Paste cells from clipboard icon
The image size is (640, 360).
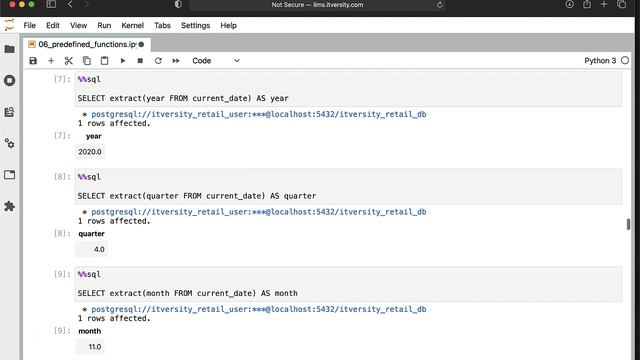pos(104,61)
